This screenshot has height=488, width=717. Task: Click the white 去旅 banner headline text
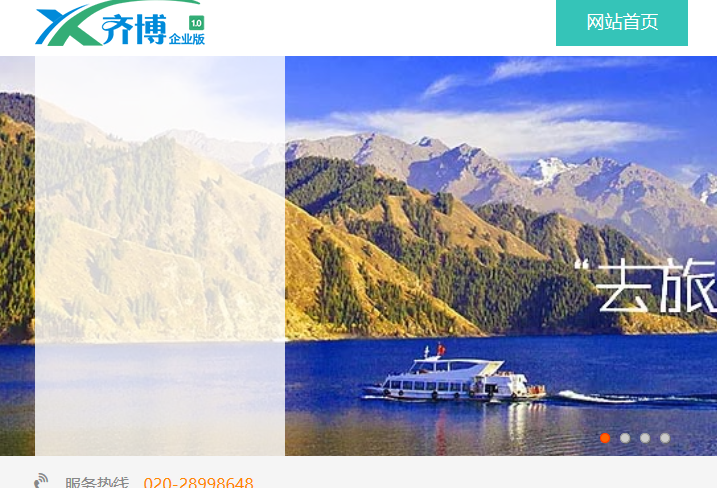click(646, 286)
